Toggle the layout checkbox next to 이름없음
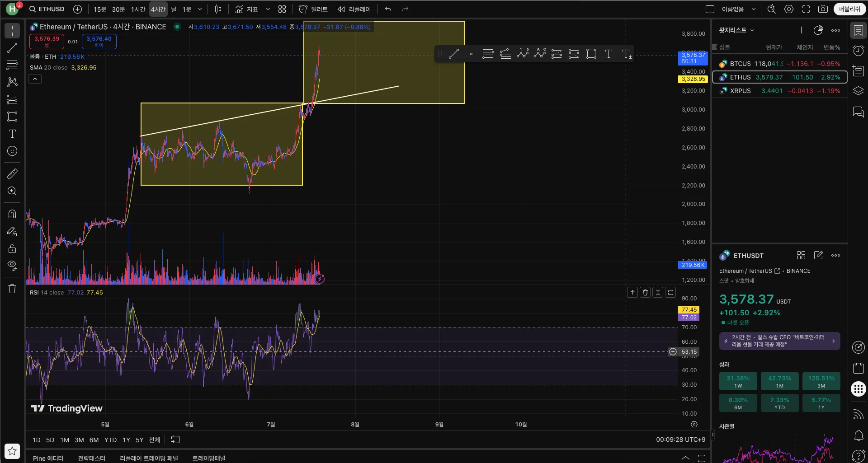Image resolution: width=868 pixels, height=463 pixels. click(710, 9)
